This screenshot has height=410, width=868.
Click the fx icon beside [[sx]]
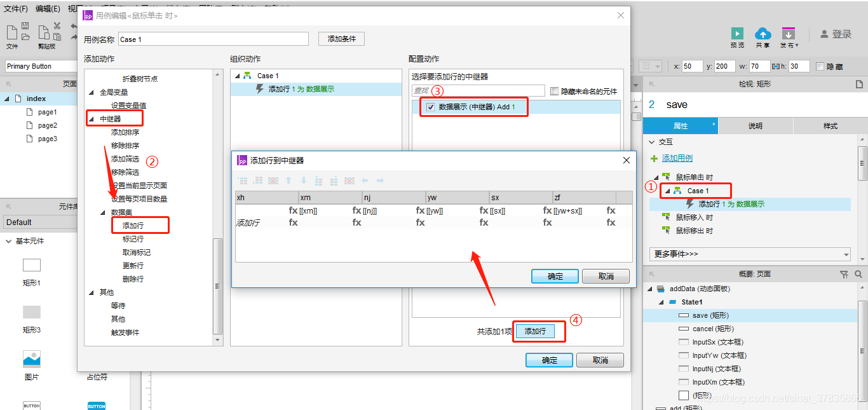click(484, 210)
